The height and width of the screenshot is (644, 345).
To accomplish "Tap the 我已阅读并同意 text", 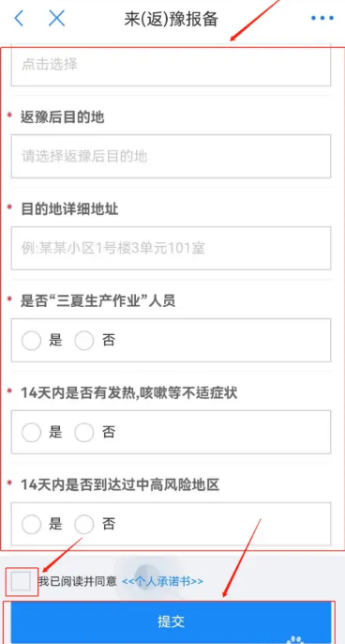I will click(x=78, y=582).
